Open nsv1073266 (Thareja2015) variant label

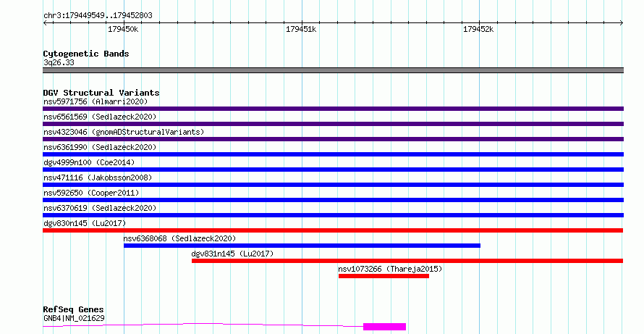390,269
